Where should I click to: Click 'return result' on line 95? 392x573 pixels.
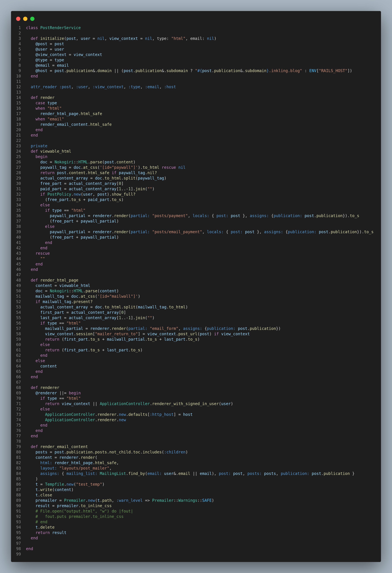pos(51,533)
